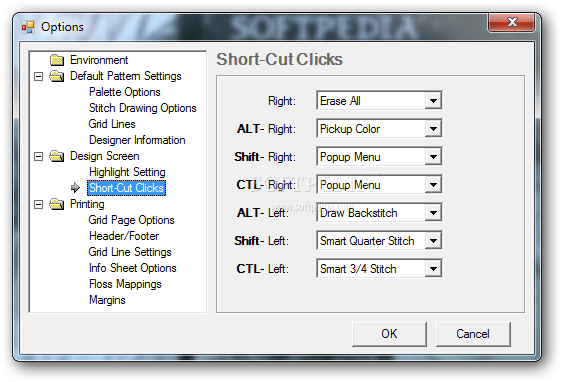This screenshot has height=382, width=562.
Task: Collapse the Printing tree node
Action: (x=38, y=205)
